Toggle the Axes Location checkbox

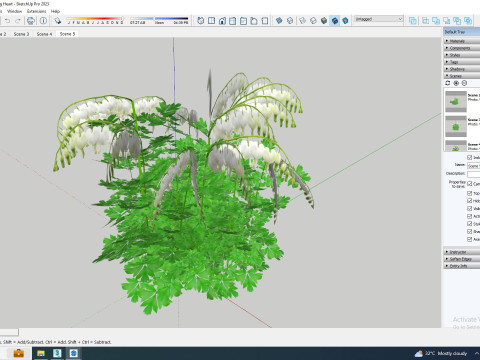tap(470, 239)
